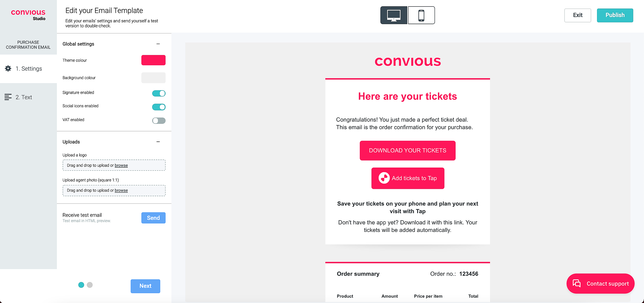Change the Background colour swatch
The width and height of the screenshot is (644, 303).
pos(153,78)
